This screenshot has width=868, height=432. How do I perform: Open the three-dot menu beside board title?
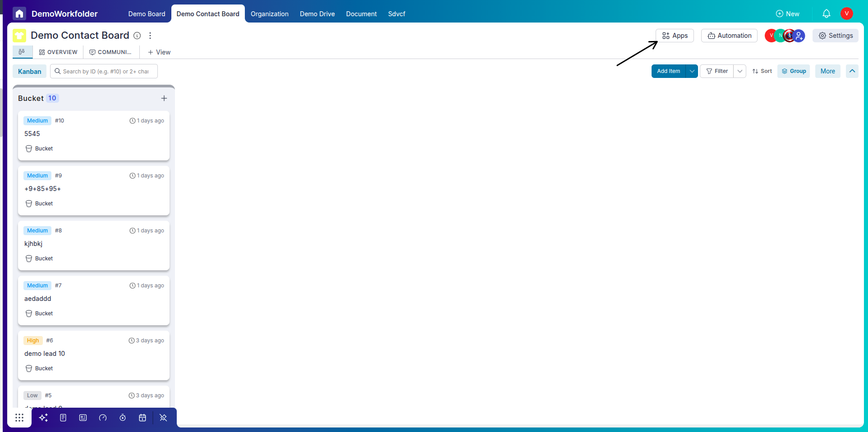point(150,36)
